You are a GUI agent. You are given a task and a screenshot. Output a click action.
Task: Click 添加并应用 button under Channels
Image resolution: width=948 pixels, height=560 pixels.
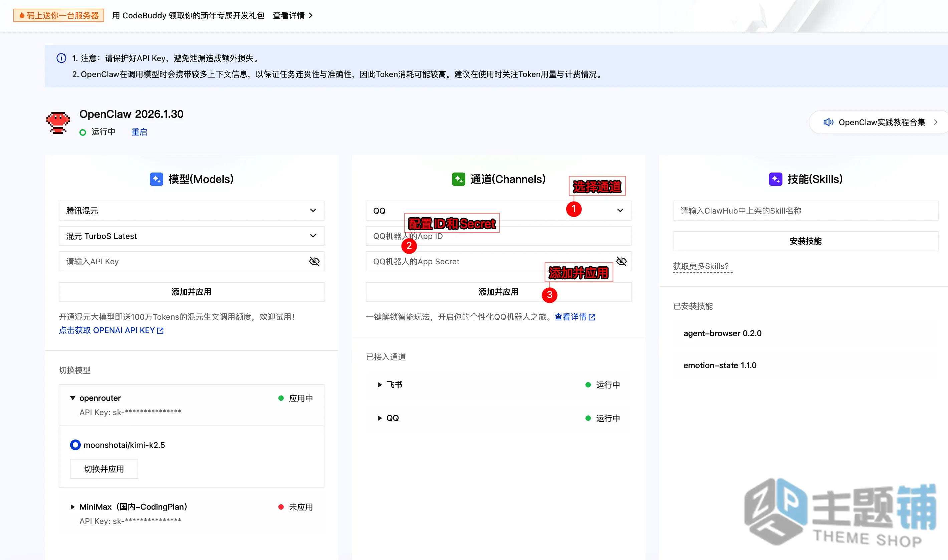click(x=498, y=292)
